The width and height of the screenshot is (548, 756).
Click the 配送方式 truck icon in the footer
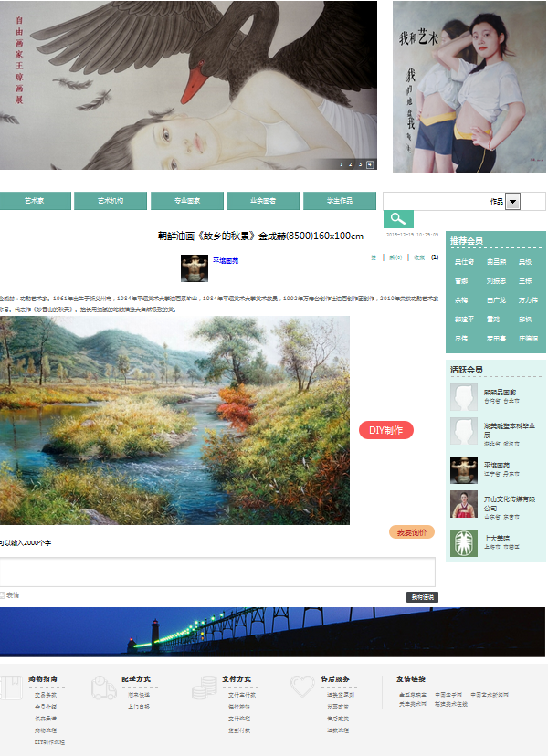point(104,688)
